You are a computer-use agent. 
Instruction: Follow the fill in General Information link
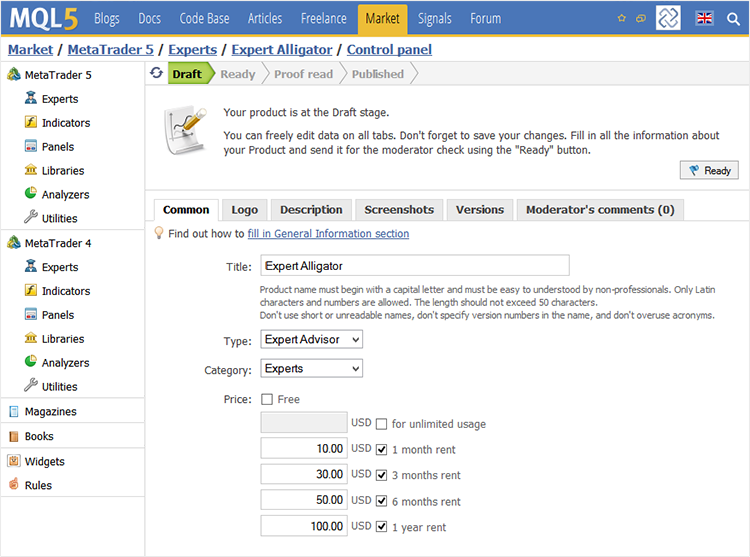328,234
